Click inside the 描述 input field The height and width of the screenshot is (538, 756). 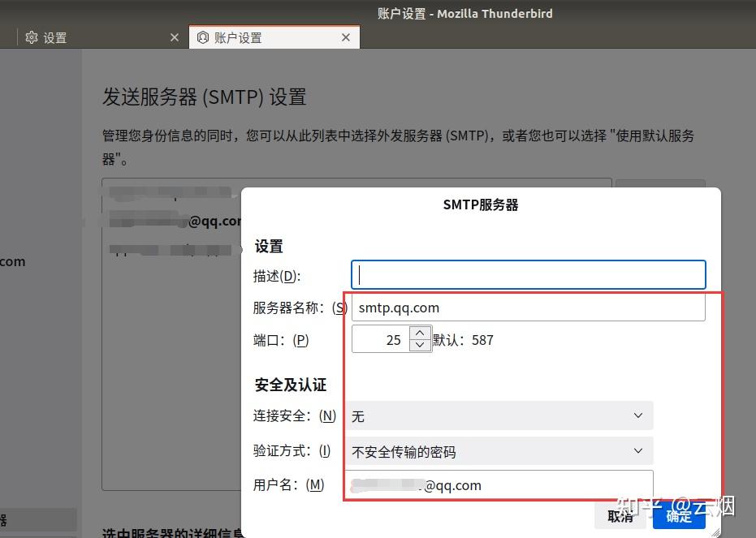click(528, 274)
